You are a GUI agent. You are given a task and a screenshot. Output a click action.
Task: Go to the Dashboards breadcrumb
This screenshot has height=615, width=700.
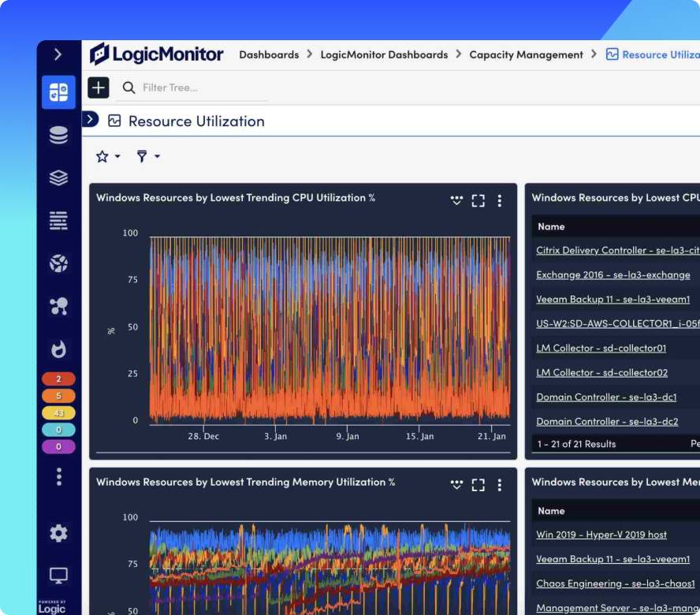(269, 54)
